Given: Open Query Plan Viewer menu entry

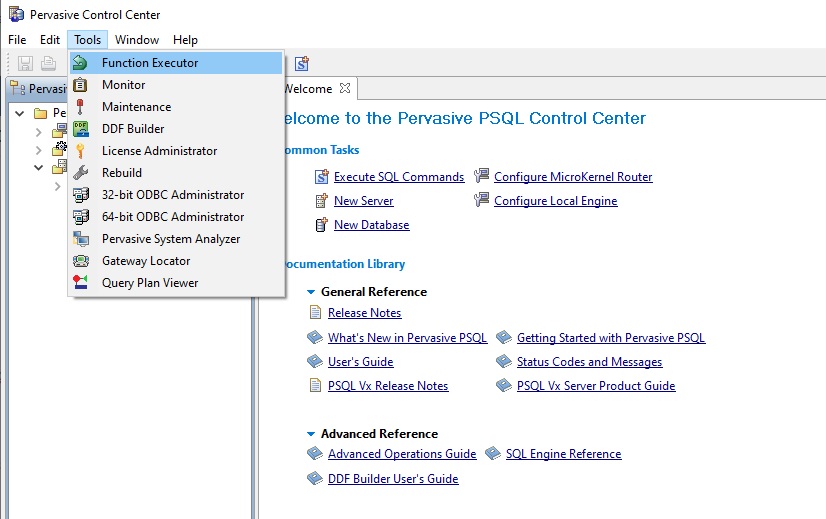Looking at the screenshot, I should pos(176,283).
